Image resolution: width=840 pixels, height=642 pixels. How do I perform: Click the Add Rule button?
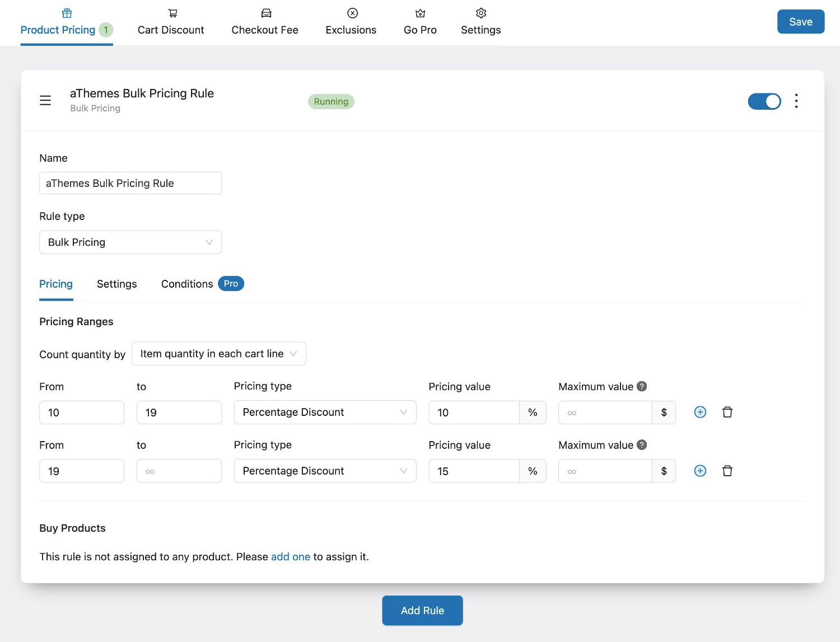(422, 610)
